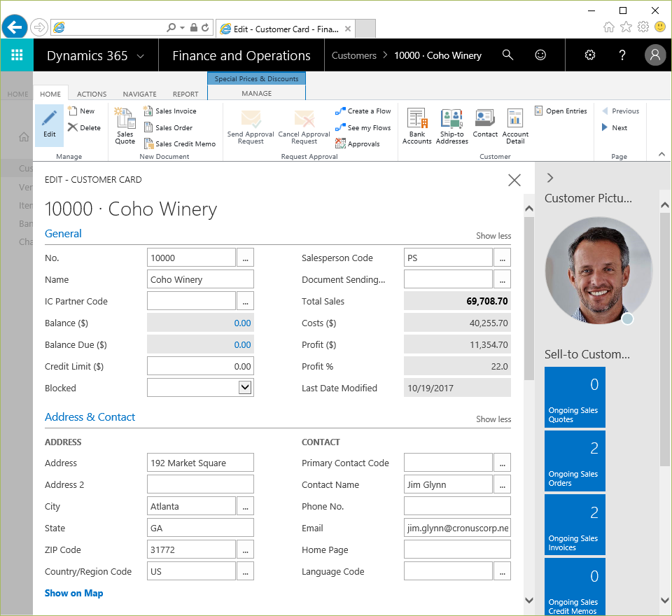The image size is (672, 616).
Task: Open the browser favorites star
Action: point(626,27)
